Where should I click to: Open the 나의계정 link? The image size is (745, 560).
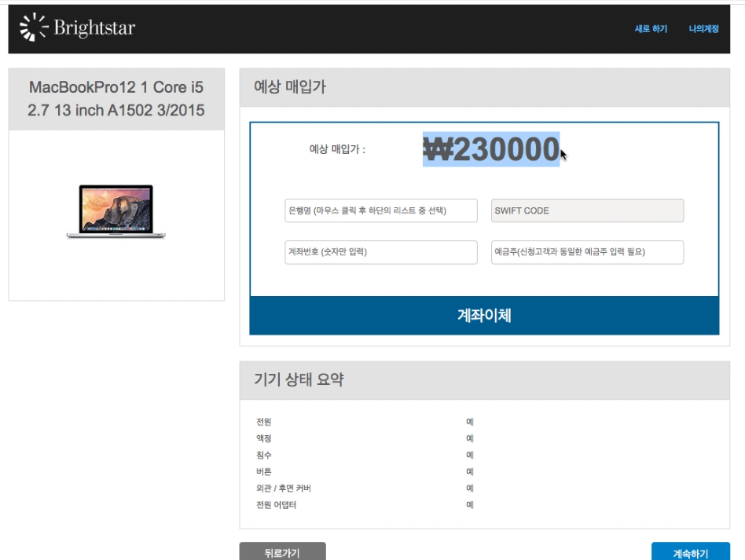(703, 29)
